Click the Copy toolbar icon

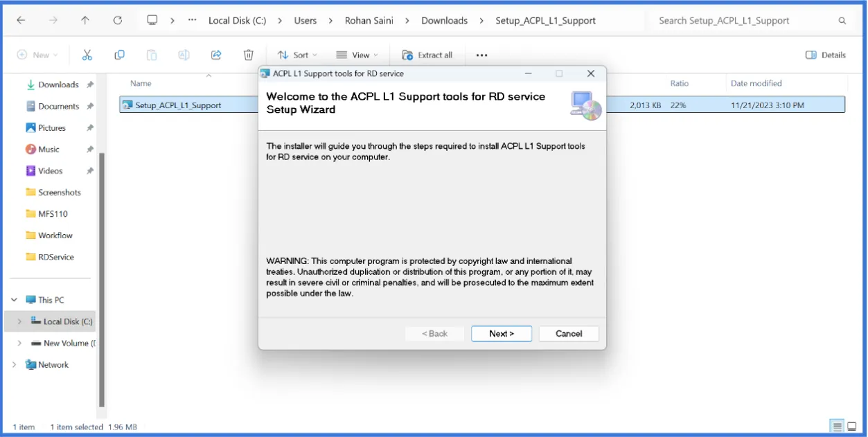120,55
